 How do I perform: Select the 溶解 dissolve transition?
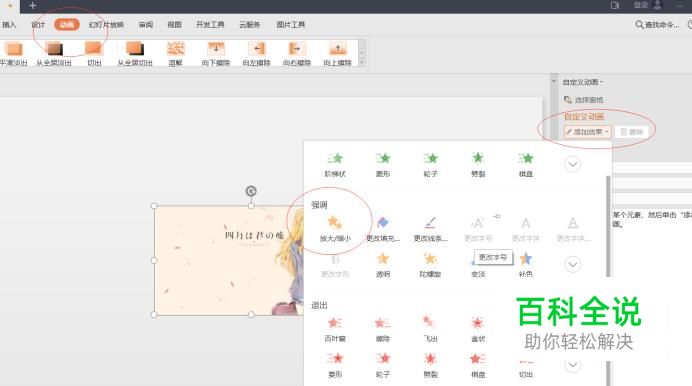[175, 54]
